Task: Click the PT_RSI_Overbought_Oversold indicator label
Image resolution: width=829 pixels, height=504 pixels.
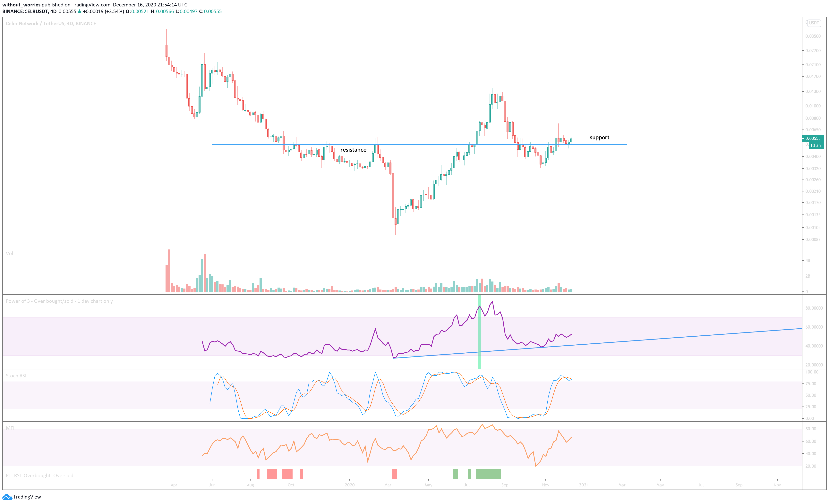Action: click(39, 475)
